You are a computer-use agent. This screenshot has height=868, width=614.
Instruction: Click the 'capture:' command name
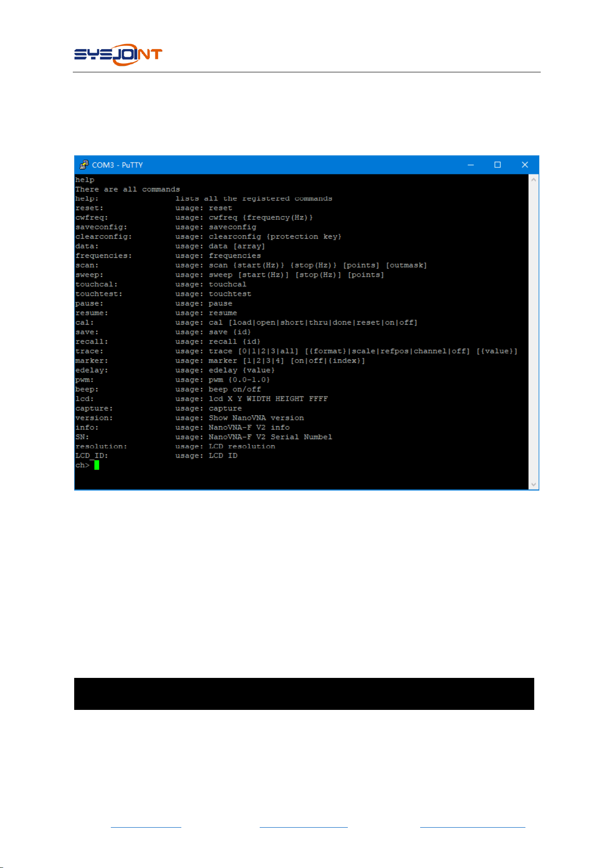[94, 408]
